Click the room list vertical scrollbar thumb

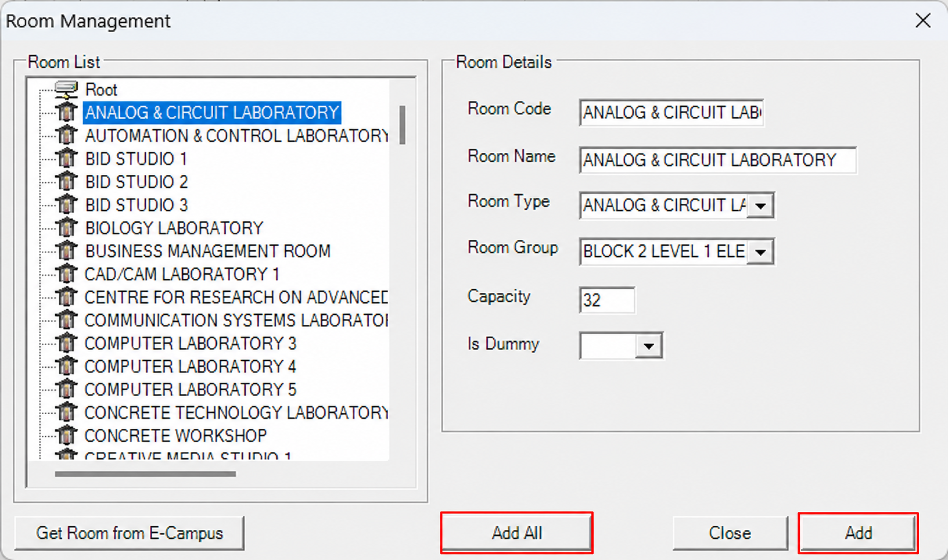(402, 124)
